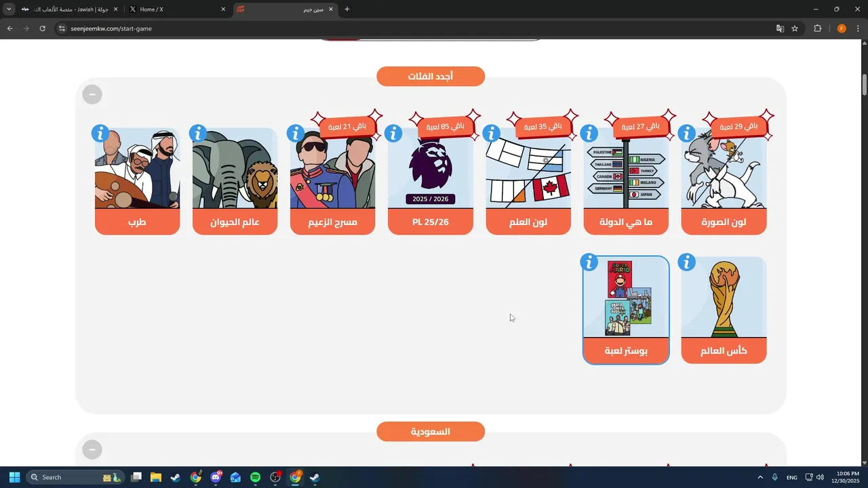868x488 pixels.
Task: Open volume control in system tray
Action: tap(820, 477)
